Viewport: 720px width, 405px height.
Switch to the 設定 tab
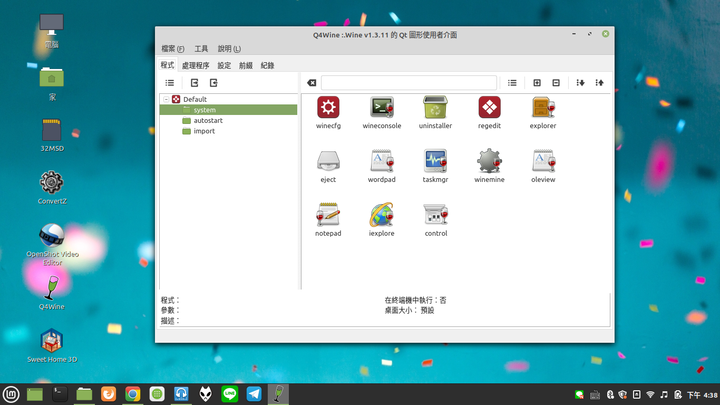[224, 66]
